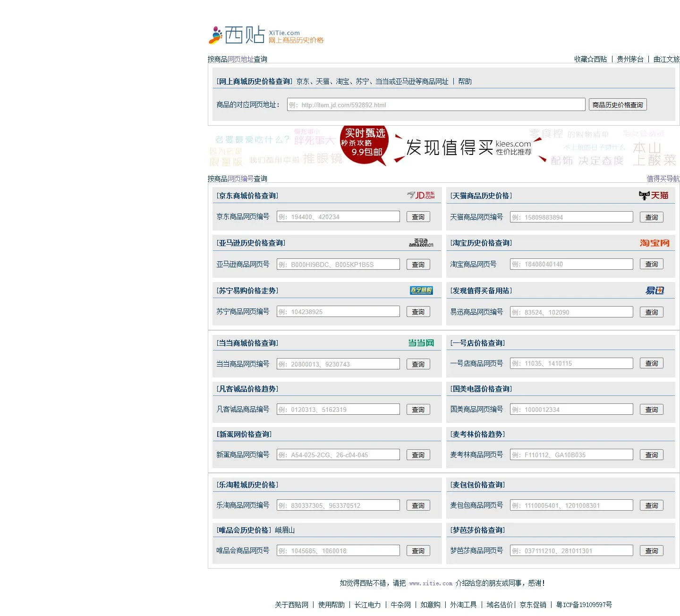Open the 如意购 footer link
The width and height of the screenshot is (680, 616).
coord(431,605)
